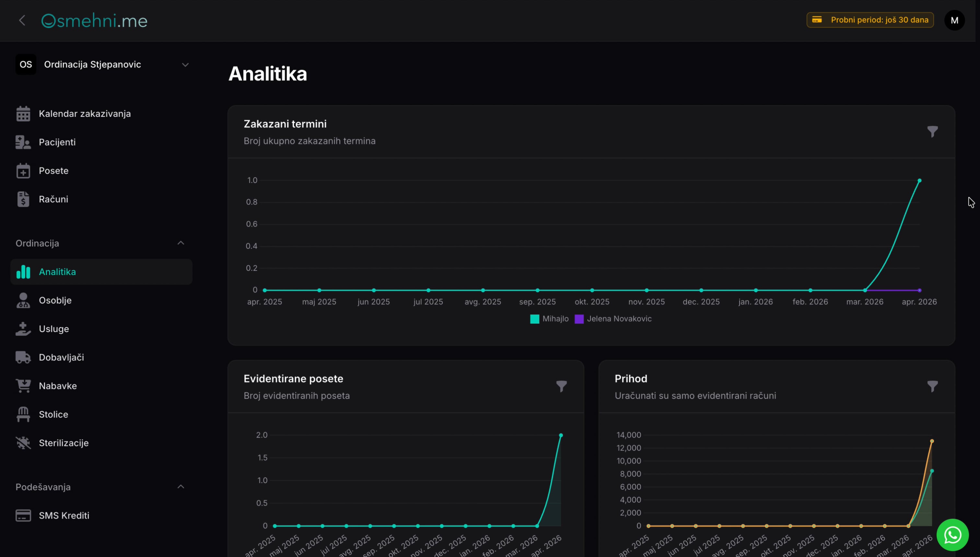Open the WhatsApp chat button
The image size is (980, 557).
952,535
